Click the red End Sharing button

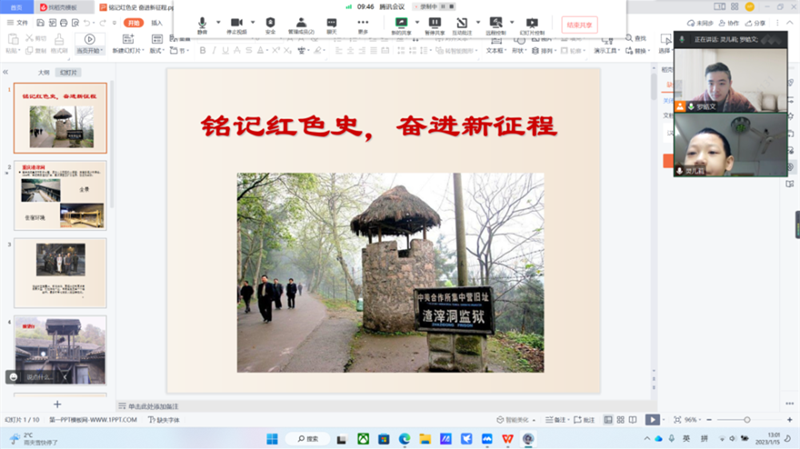(x=579, y=24)
